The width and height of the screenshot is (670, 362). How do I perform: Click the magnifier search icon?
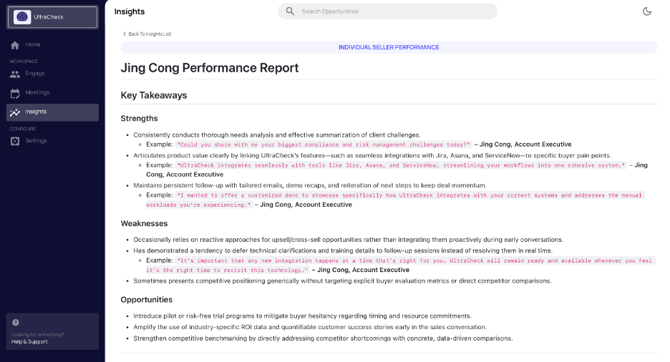[290, 11]
